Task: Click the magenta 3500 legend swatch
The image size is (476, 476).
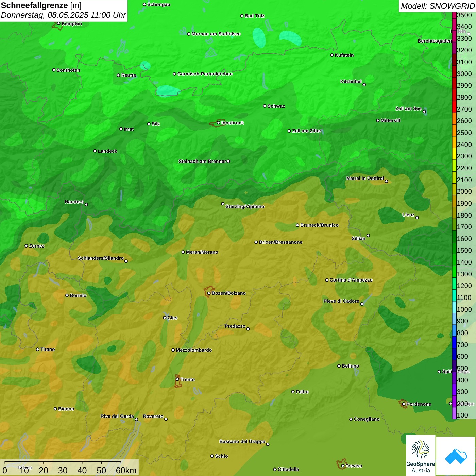Action: [454, 15]
